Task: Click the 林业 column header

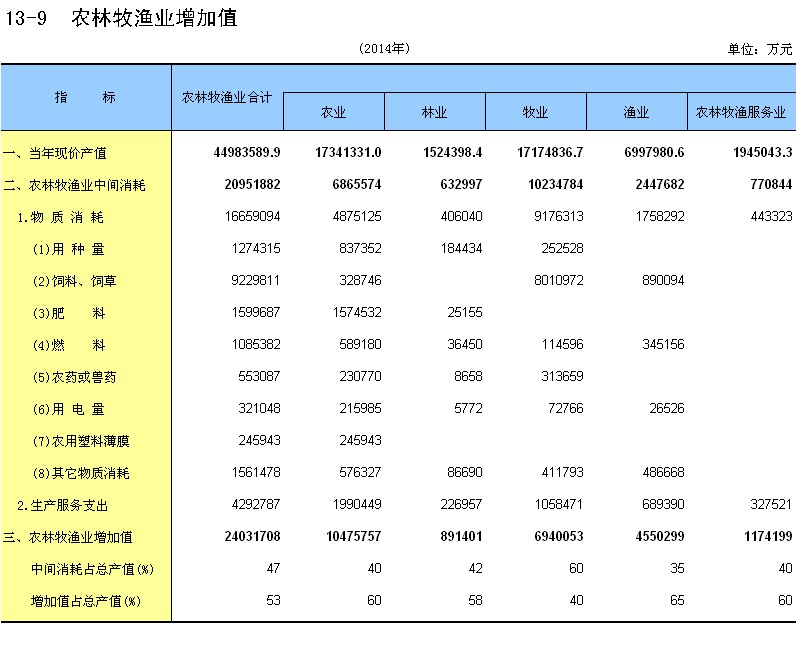Action: 434,113
